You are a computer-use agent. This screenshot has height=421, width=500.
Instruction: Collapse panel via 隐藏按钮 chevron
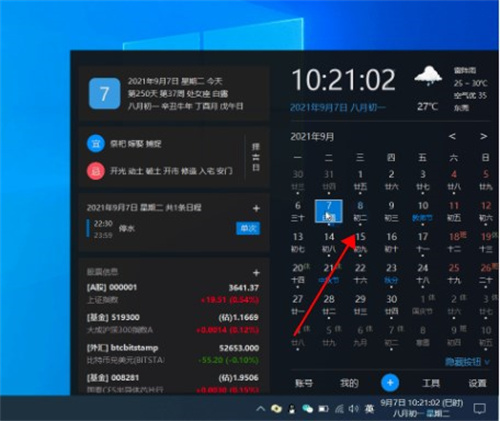point(487,362)
